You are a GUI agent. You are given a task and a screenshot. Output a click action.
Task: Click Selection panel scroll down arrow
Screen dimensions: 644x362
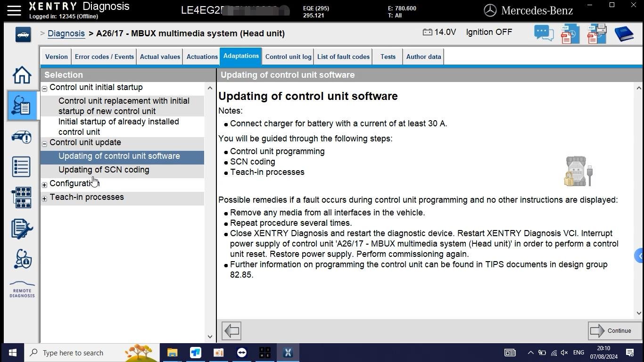pyautogui.click(x=210, y=337)
